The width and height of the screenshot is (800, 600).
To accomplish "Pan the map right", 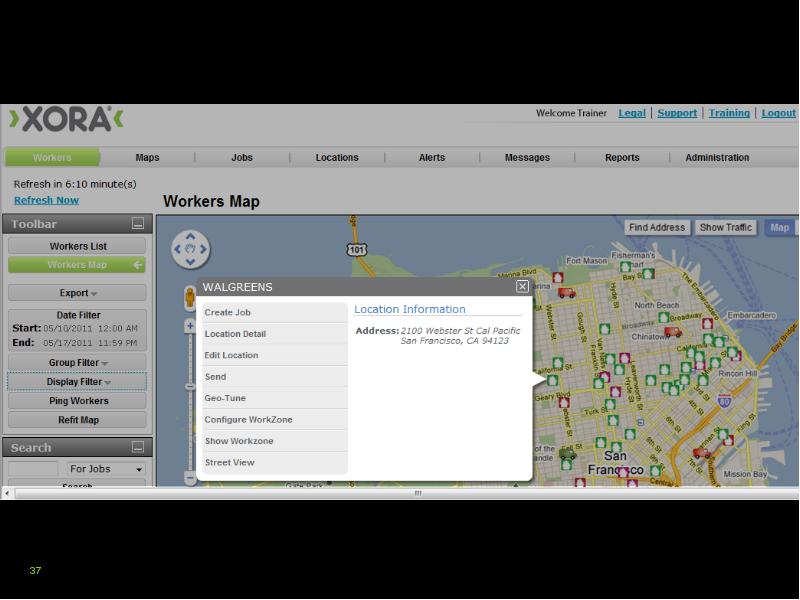I will (x=203, y=249).
